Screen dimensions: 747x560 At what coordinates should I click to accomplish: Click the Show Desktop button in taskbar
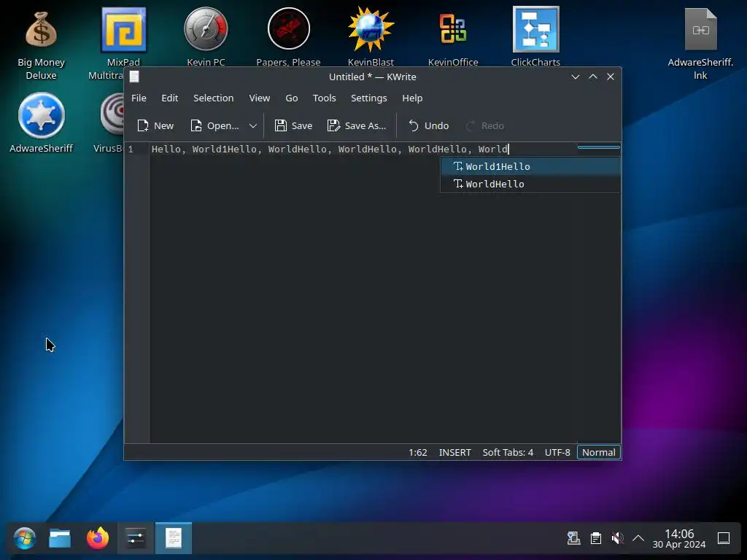724,539
